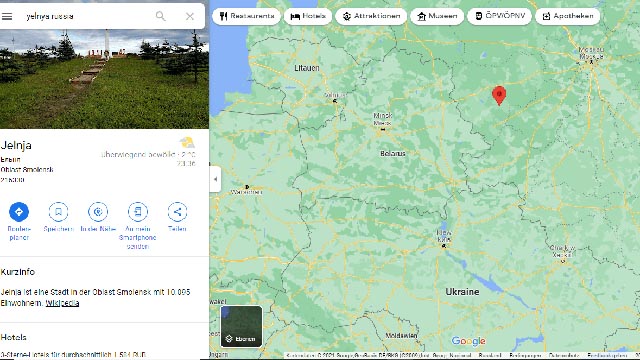Clear the search with the X icon
The image size is (640, 360).
[190, 16]
